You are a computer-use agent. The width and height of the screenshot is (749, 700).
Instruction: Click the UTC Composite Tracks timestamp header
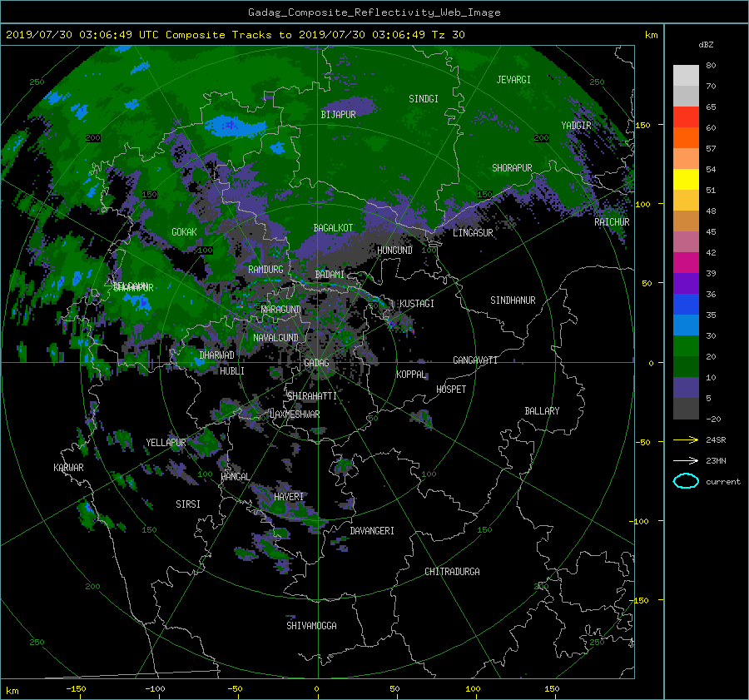[236, 35]
